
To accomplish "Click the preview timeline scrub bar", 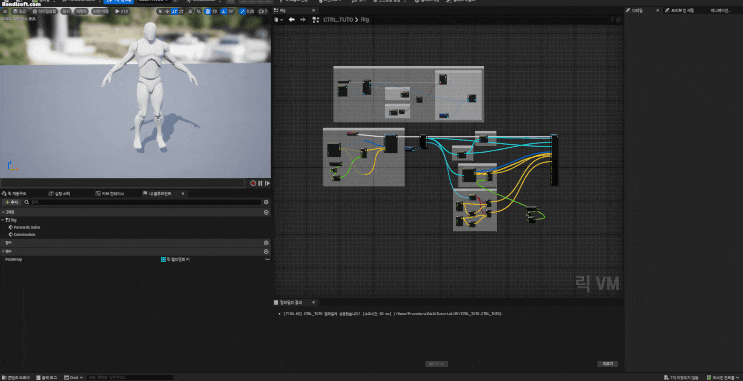I will (x=124, y=183).
